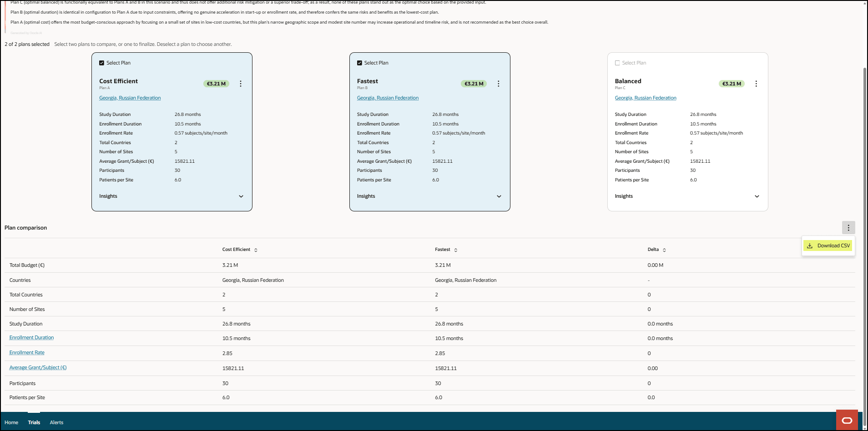Expand Insights on the Balanced card
The height and width of the screenshot is (431, 868).
point(757,196)
